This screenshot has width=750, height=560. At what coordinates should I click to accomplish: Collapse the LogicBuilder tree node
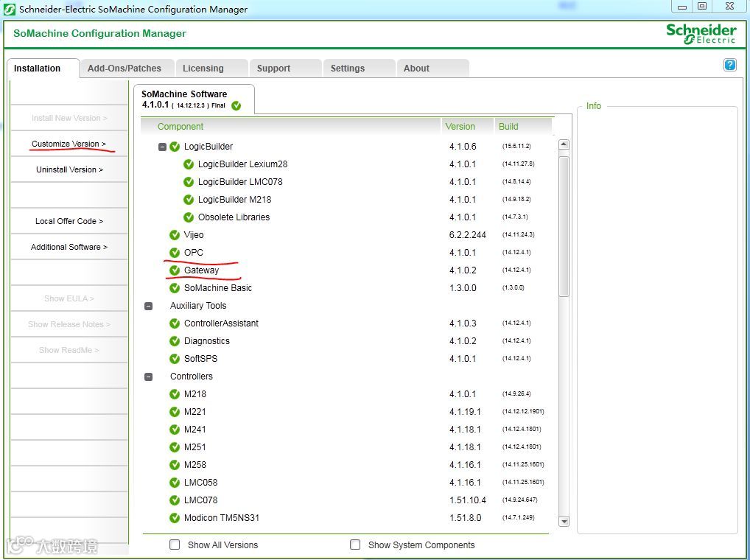(162, 147)
